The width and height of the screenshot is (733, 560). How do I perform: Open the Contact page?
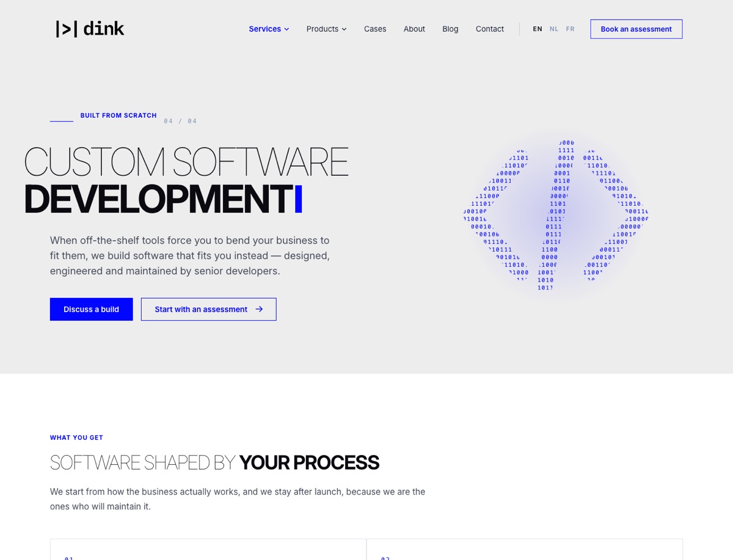(490, 29)
